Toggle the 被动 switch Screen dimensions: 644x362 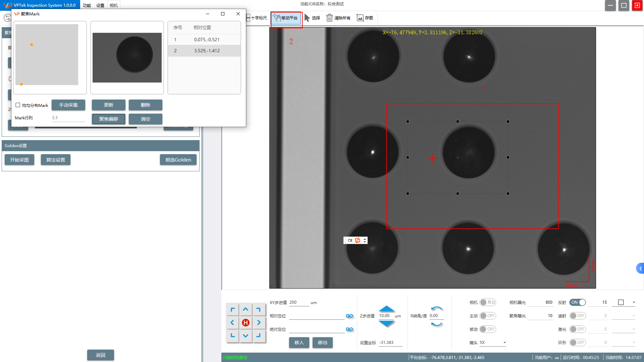coord(488,329)
